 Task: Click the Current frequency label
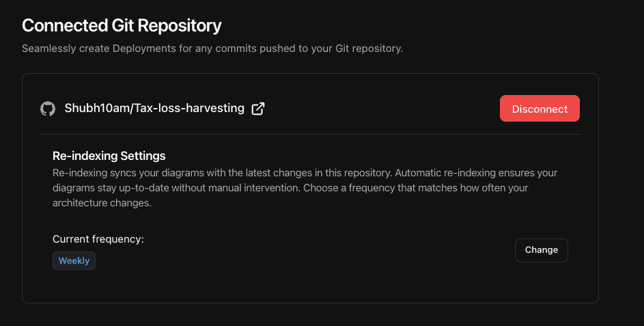[98, 239]
